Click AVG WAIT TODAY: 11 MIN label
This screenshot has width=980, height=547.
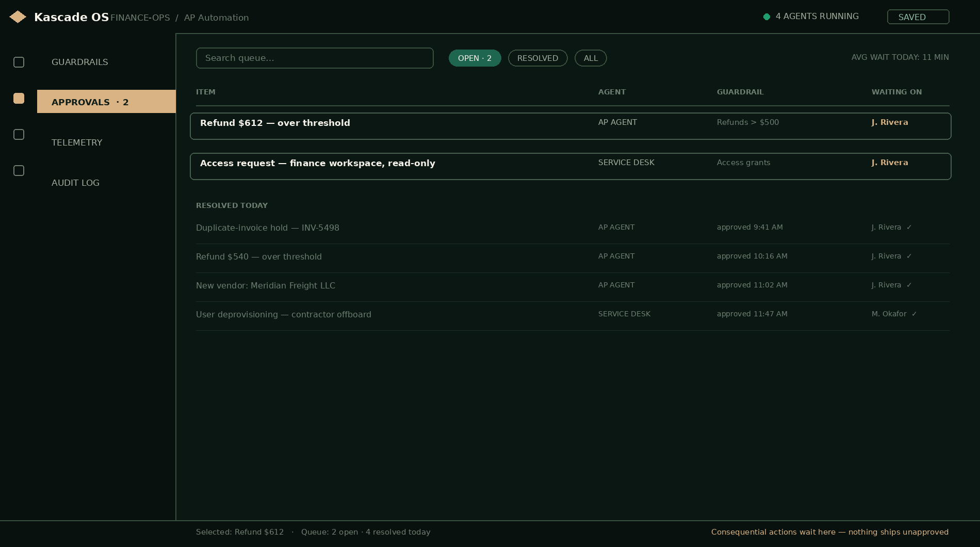click(x=900, y=57)
